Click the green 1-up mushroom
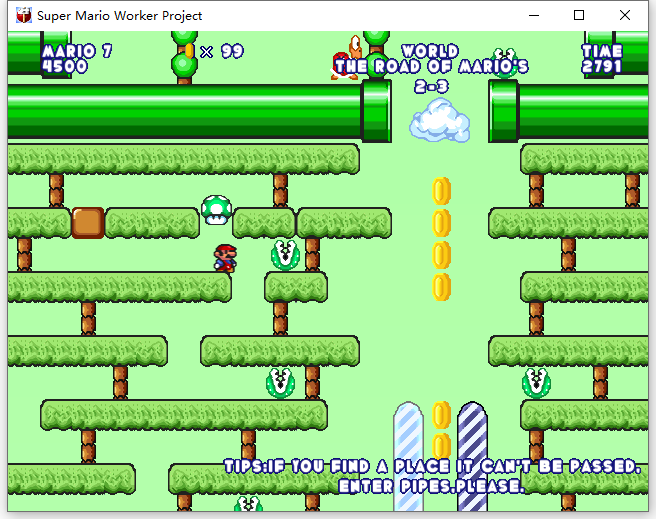This screenshot has height=519, width=656. tap(216, 210)
